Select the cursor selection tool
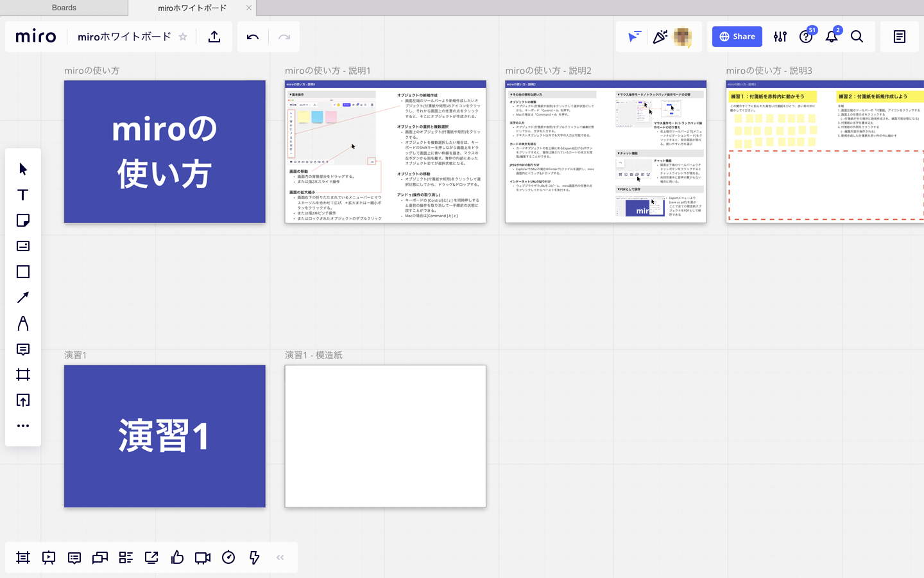This screenshot has width=924, height=578. point(23,169)
